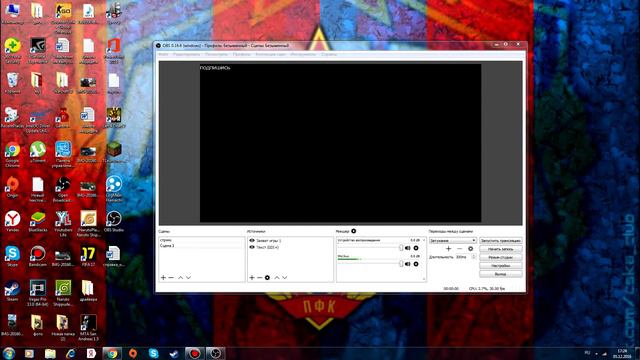
Task: Open the Skype desktop shortcut
Action: (x=12, y=257)
